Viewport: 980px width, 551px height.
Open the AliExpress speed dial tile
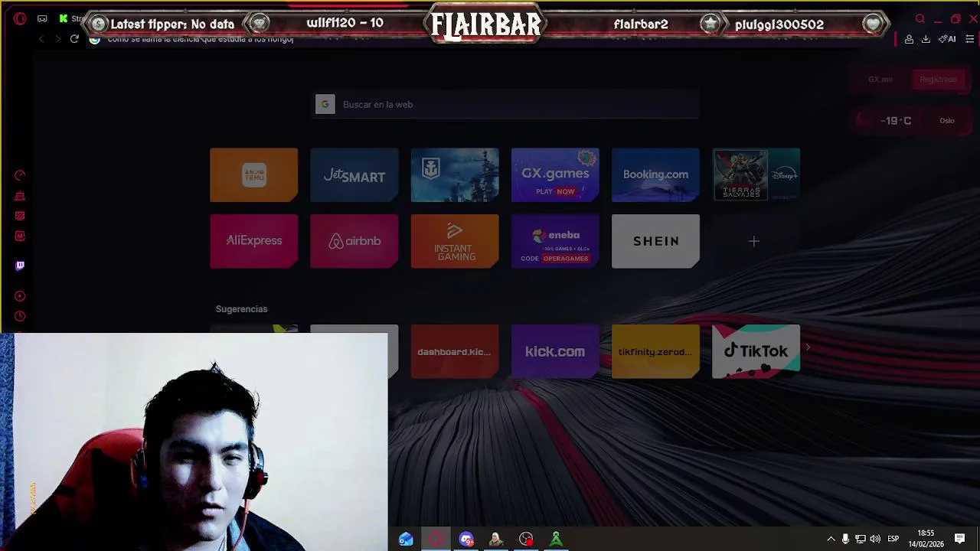click(x=253, y=241)
